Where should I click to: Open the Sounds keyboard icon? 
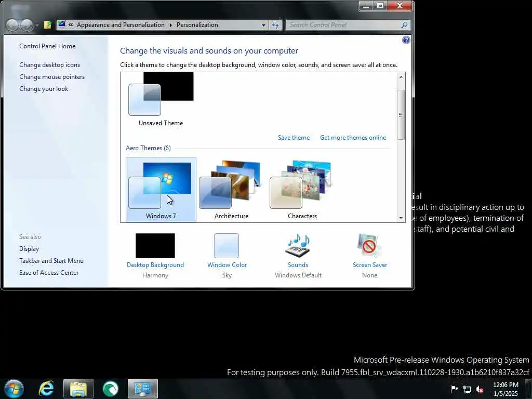click(298, 246)
